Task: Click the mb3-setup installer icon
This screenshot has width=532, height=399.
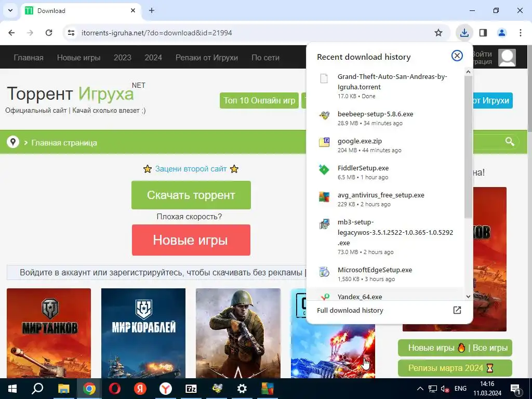Action: tap(324, 224)
